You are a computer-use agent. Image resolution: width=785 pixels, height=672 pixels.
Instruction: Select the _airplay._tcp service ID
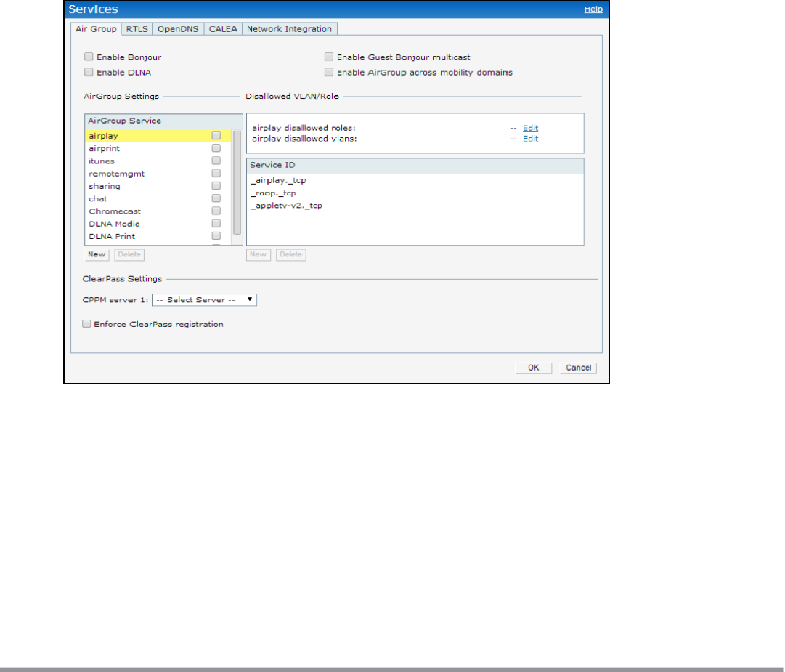[415, 180]
